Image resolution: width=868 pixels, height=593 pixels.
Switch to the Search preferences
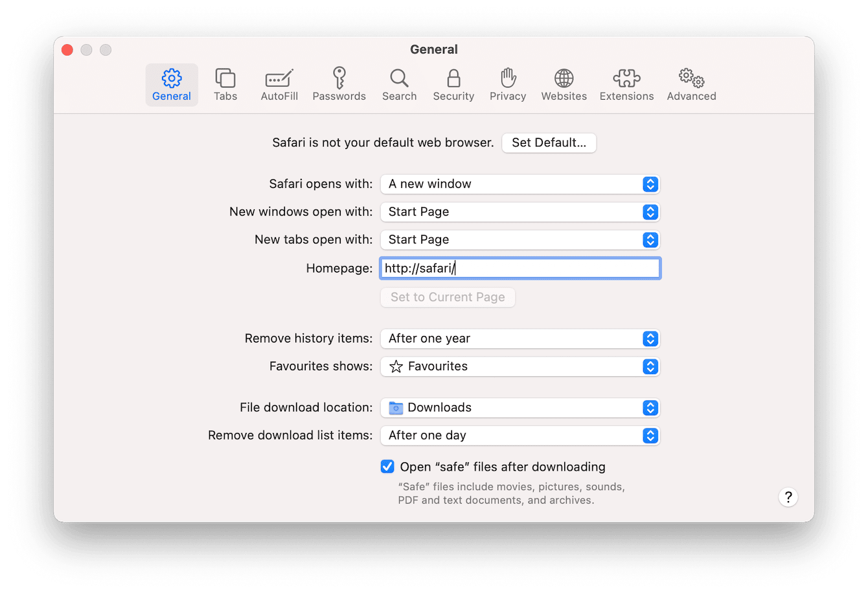[x=399, y=84]
